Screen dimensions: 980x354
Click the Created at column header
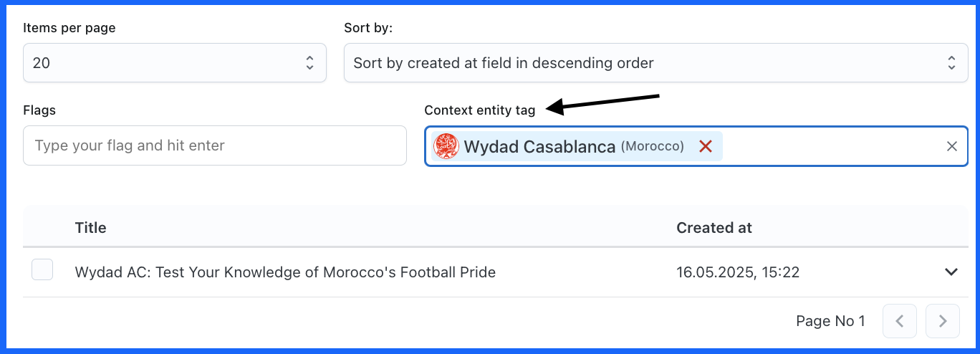coord(714,228)
